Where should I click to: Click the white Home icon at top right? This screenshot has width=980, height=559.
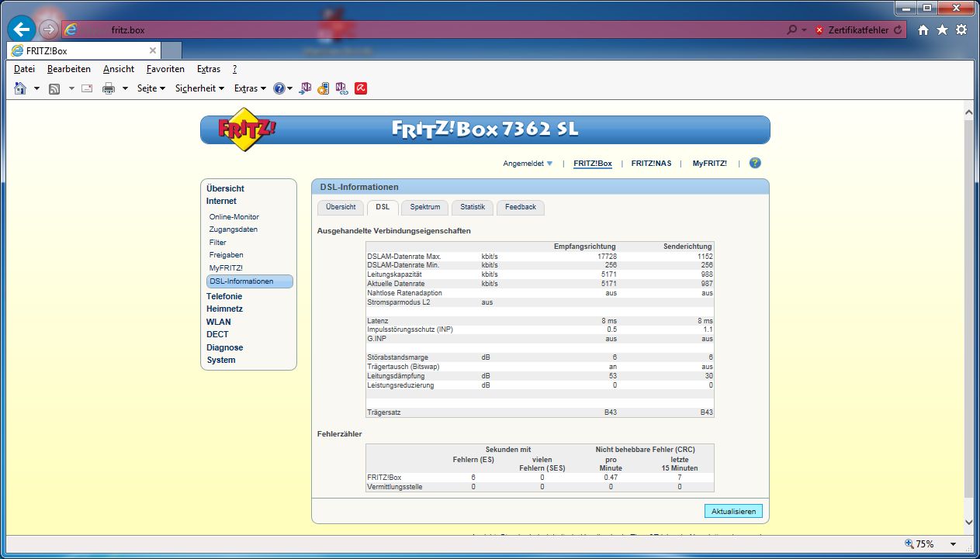[923, 29]
